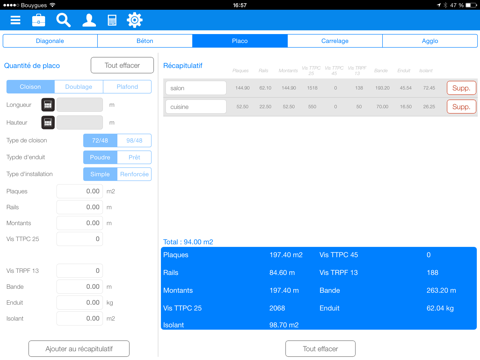Image resolution: width=480 pixels, height=360 pixels.
Task: Choose 98/48 cloison type
Action: [x=134, y=140]
